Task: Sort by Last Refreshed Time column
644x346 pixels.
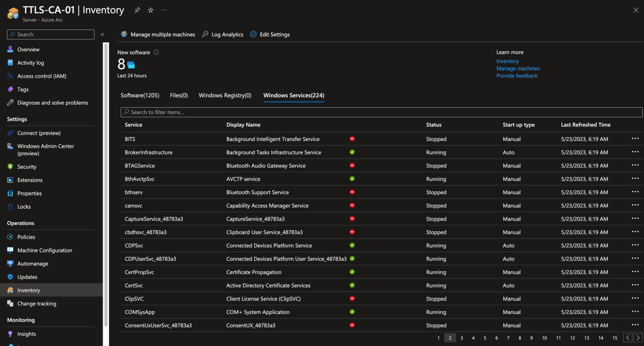Action: coord(586,125)
